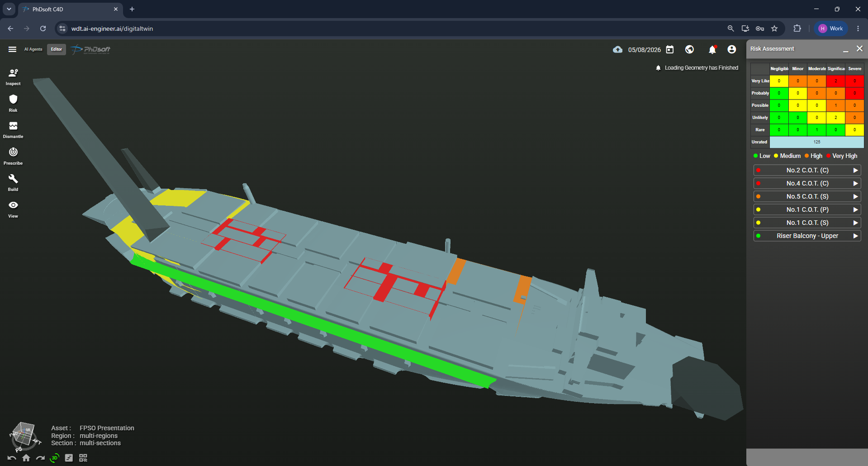Open the date picker calendar icon
This screenshot has height=466, width=868.
click(670, 49)
